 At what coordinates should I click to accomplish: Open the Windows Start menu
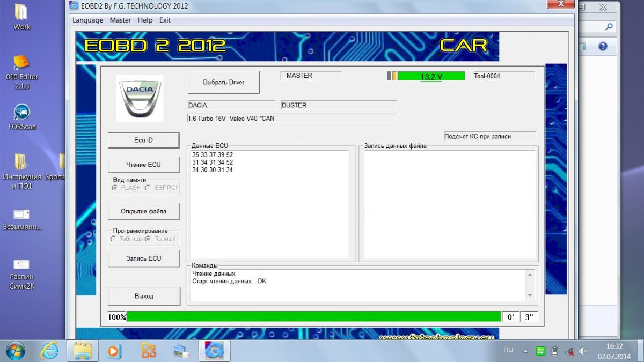pos(16,351)
